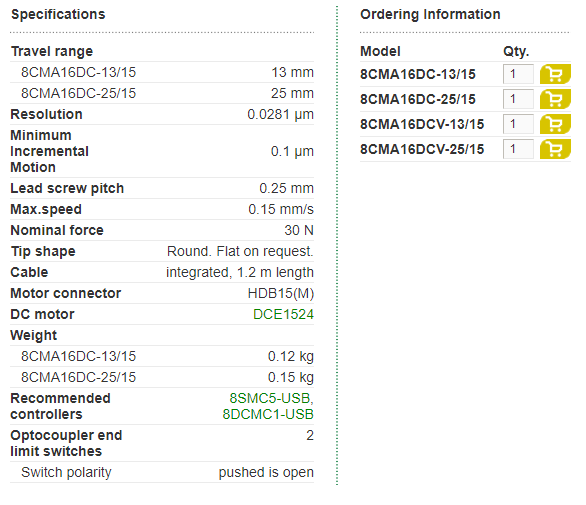Open the 8SMC5-USB controller link
586x505 pixels.
pyautogui.click(x=269, y=398)
